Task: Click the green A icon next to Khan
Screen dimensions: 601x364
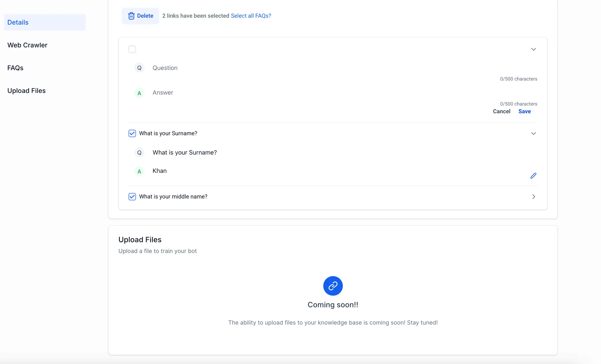Action: (x=139, y=171)
